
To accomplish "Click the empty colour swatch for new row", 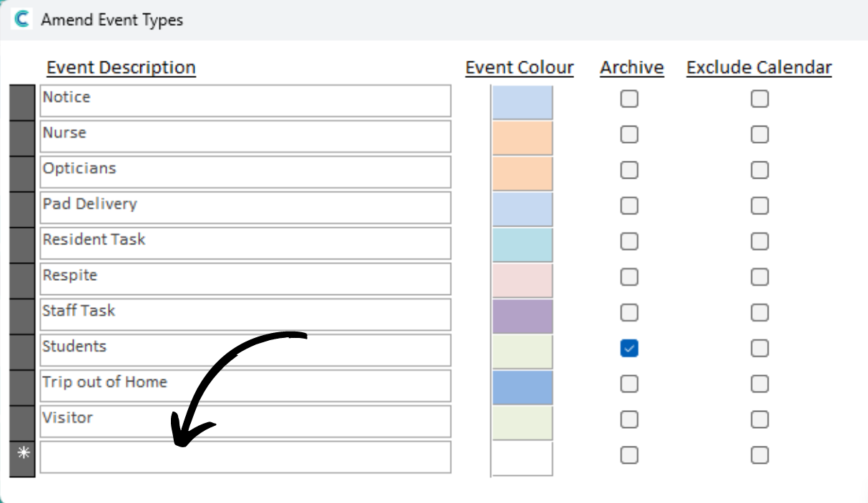I will tap(522, 459).
